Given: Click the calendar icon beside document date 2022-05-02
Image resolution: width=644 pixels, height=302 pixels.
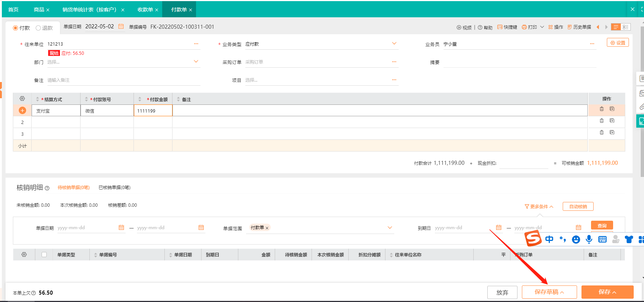Looking at the screenshot, I should (x=121, y=26).
